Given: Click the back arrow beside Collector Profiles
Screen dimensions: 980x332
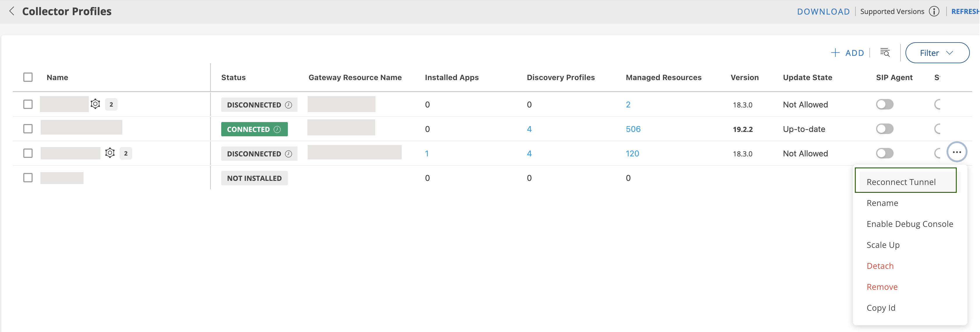Looking at the screenshot, I should point(12,11).
